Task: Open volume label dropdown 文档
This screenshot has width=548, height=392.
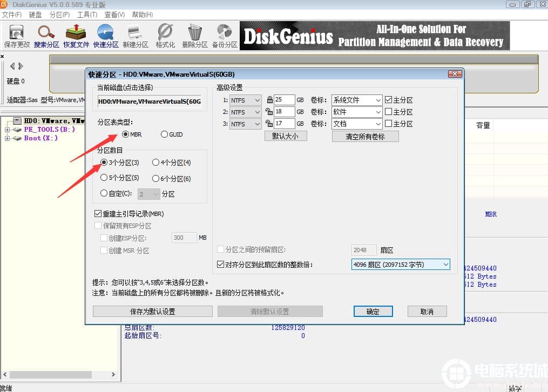Action: coord(357,124)
